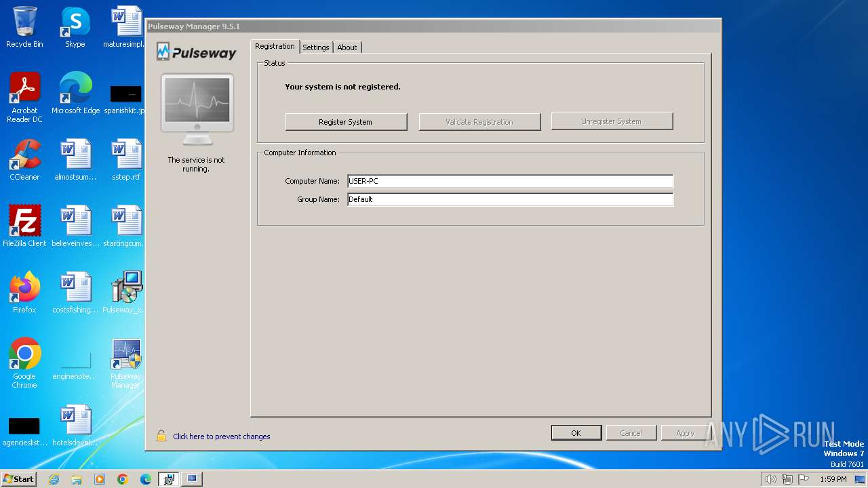Screen dimensions: 868x488
Task: Open the Firefox desktop shortcut
Action: (24, 293)
